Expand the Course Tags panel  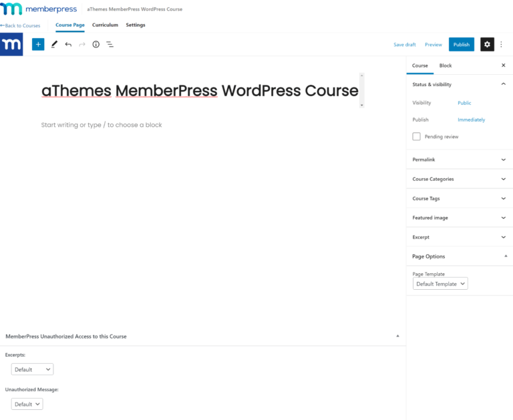[x=460, y=198]
